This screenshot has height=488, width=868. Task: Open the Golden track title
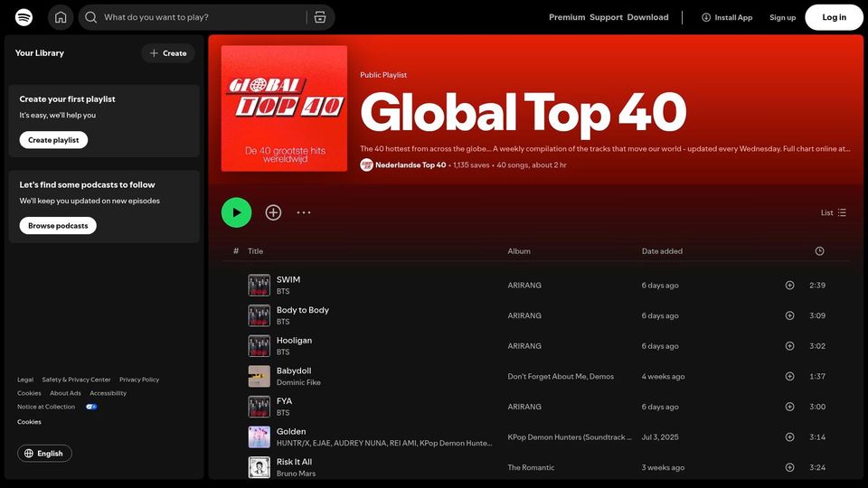(x=291, y=432)
